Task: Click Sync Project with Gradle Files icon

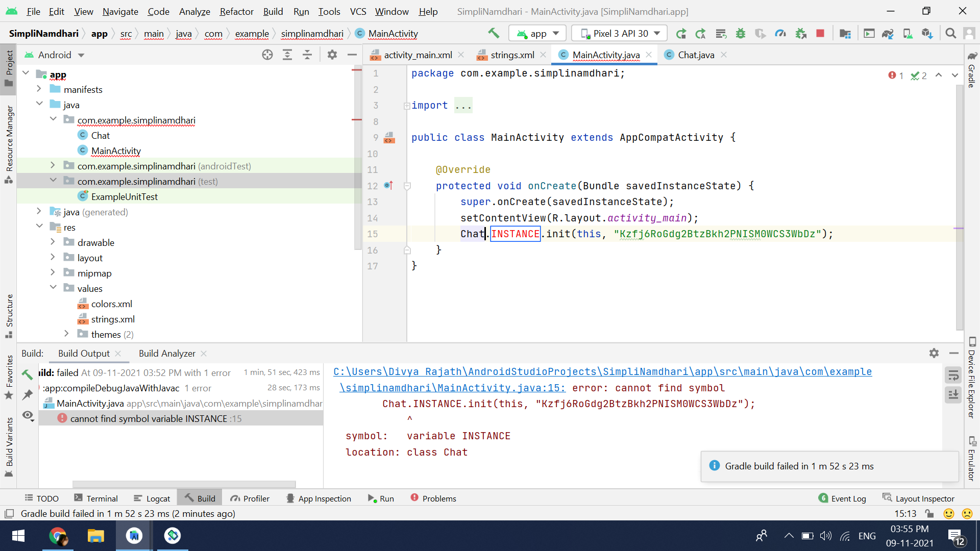Action: (888, 33)
